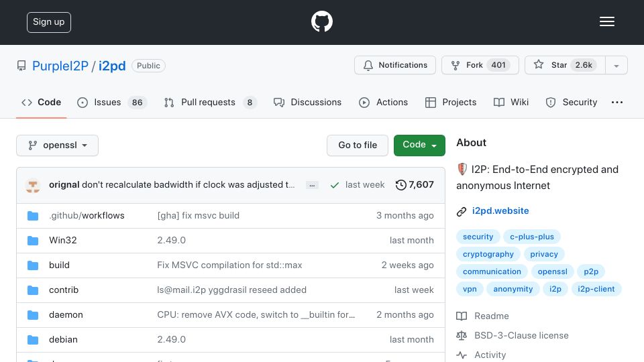This screenshot has width=644, height=362.
Task: Click the Activity pulse icon
Action: 462,355
